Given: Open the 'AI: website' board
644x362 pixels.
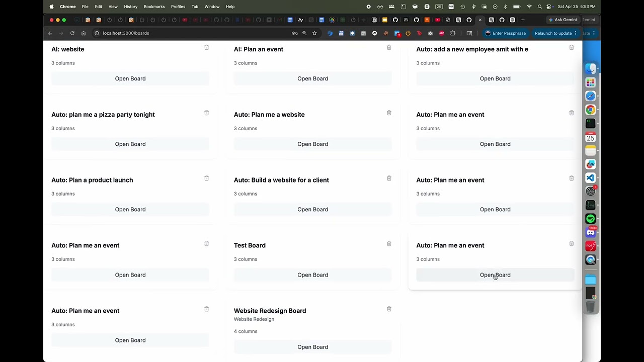Looking at the screenshot, I should [130, 78].
